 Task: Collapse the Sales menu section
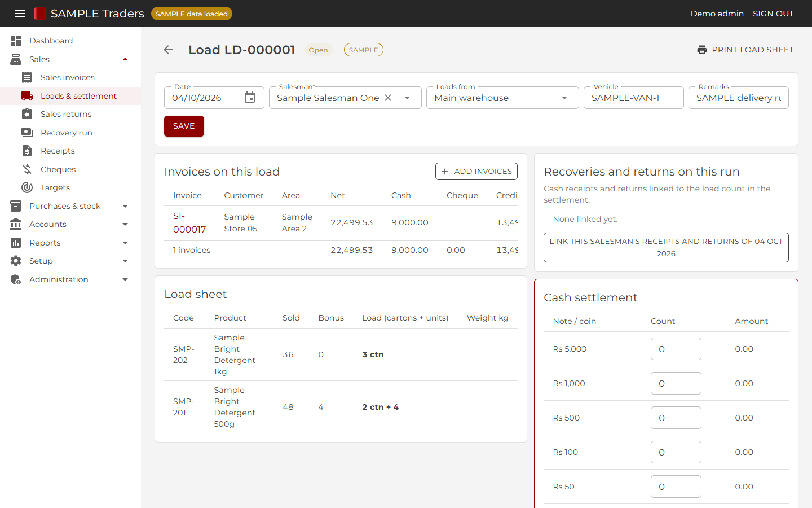click(x=125, y=59)
